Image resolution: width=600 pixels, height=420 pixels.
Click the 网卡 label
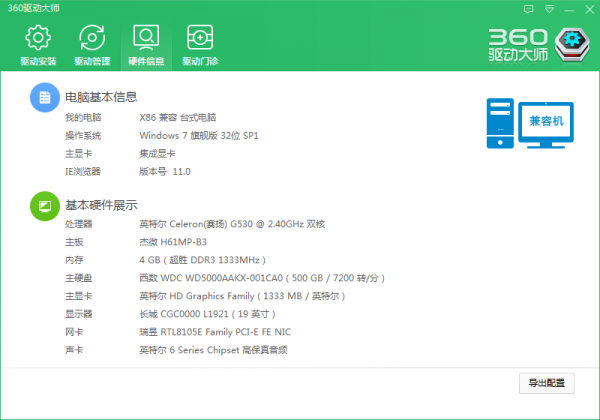[x=74, y=332]
